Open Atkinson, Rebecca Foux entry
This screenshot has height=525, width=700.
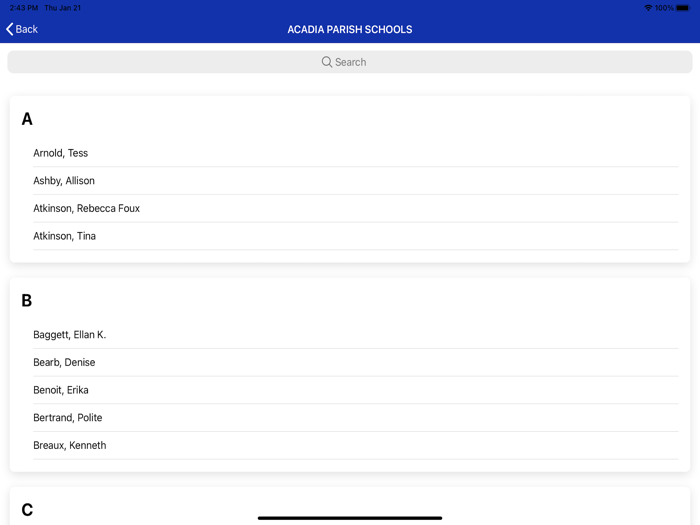pyautogui.click(x=356, y=208)
